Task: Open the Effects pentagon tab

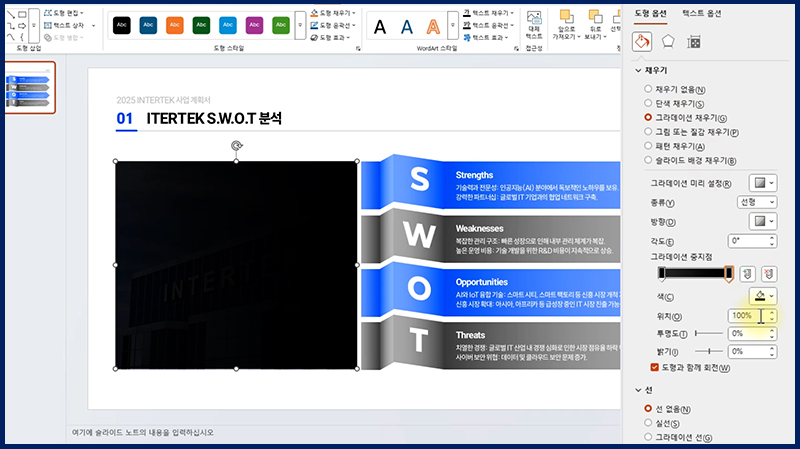Action: [668, 41]
